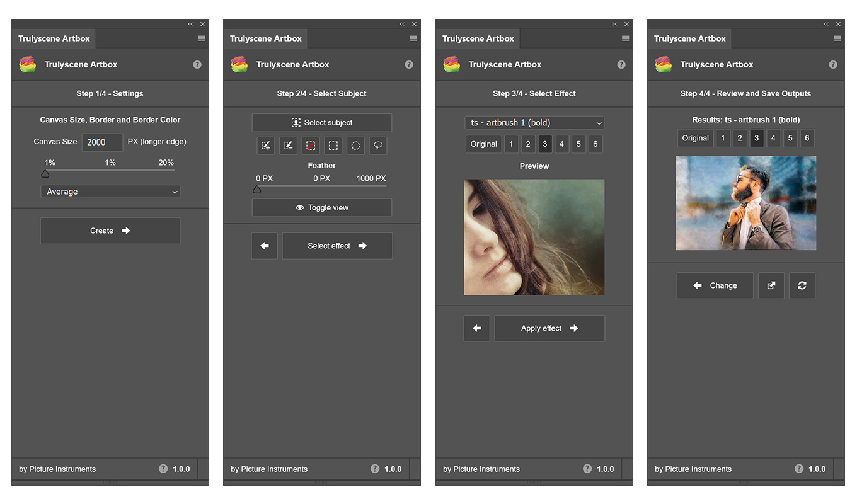The width and height of the screenshot is (857, 504).
Task: Click the export icon beside the Change button
Action: point(771,285)
